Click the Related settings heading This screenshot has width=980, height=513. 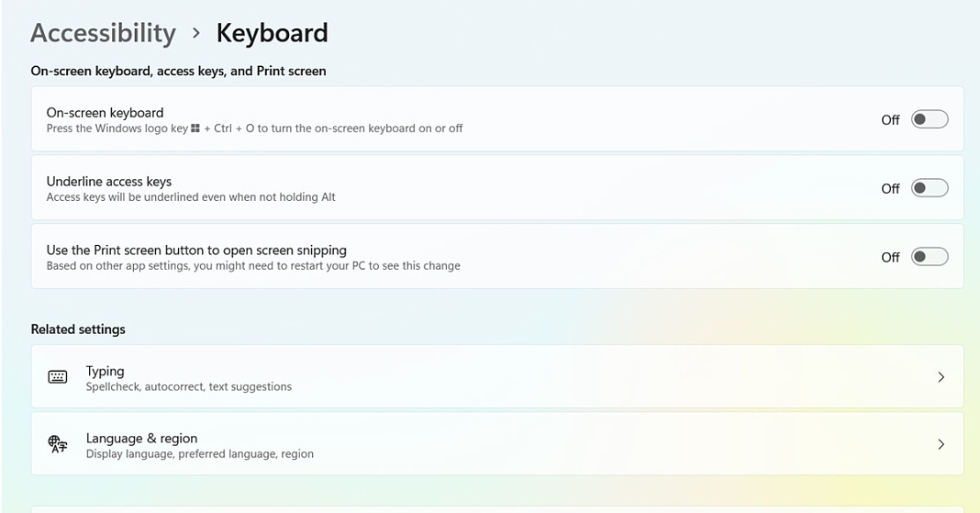78,329
